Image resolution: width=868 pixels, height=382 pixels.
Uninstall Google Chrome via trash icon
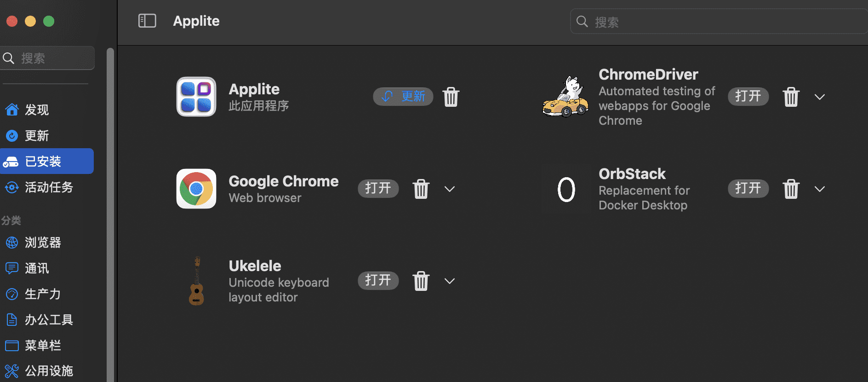coord(421,189)
